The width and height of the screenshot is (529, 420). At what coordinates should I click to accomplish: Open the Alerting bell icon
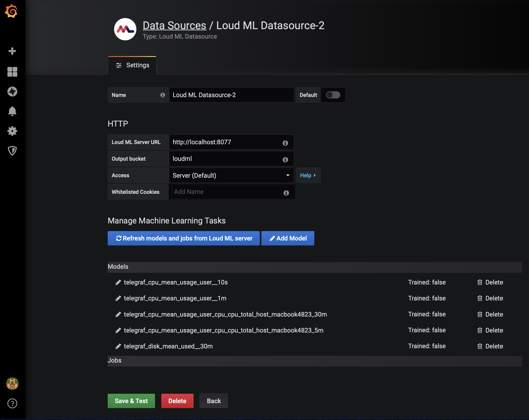point(12,111)
